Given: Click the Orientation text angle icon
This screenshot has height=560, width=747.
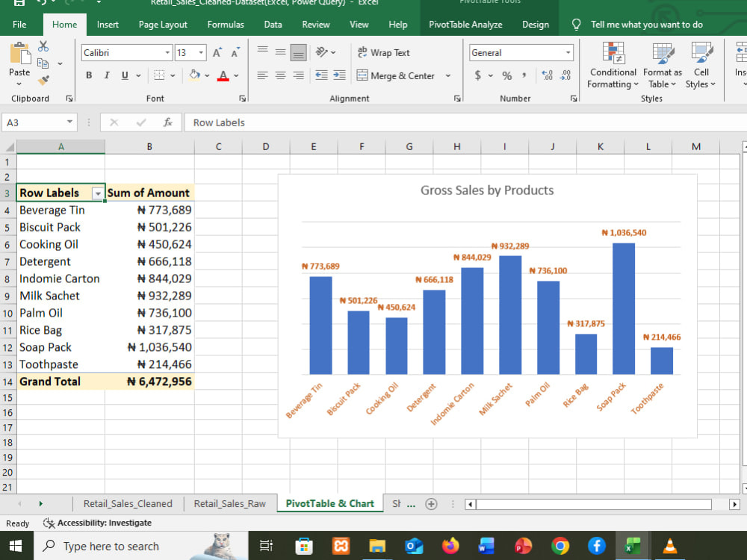Looking at the screenshot, I should tap(322, 52).
